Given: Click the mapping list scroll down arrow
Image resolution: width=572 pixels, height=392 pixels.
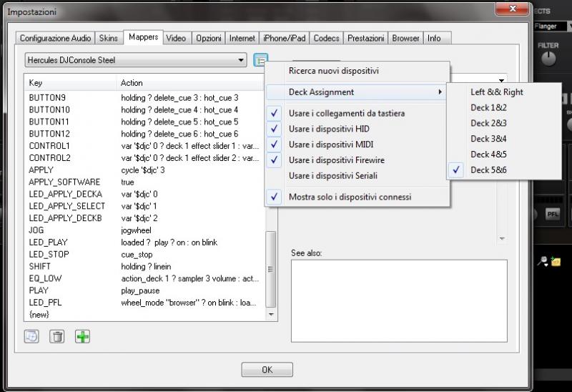Looking at the screenshot, I should click(271, 314).
